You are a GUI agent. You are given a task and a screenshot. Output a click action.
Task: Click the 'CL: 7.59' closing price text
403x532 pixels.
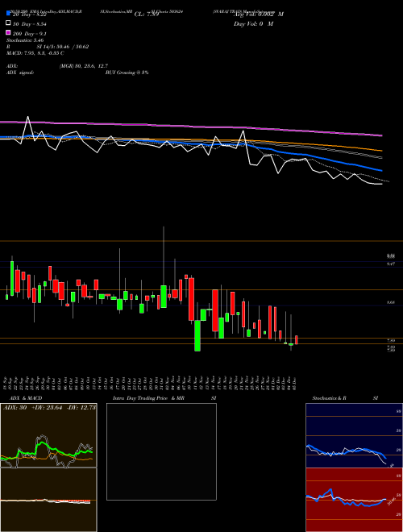pos(147,15)
